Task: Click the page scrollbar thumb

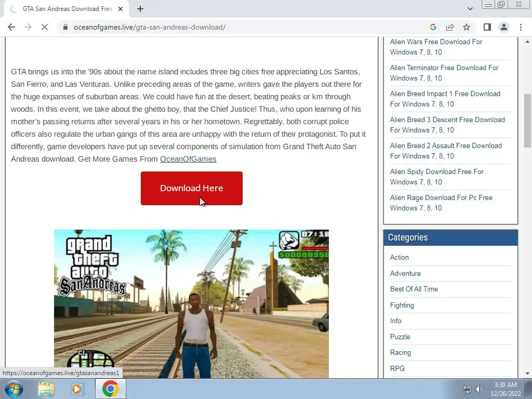Action: [527, 121]
